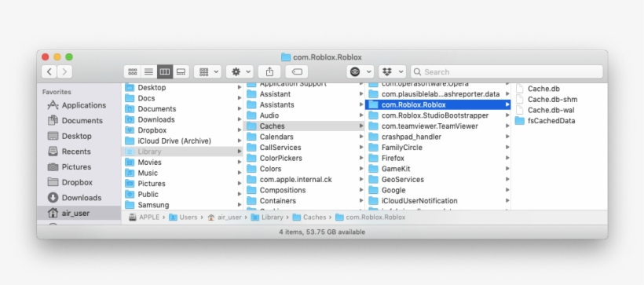Select the crashpad_handler folder
Screen dimensions: 644x285
(x=437, y=137)
